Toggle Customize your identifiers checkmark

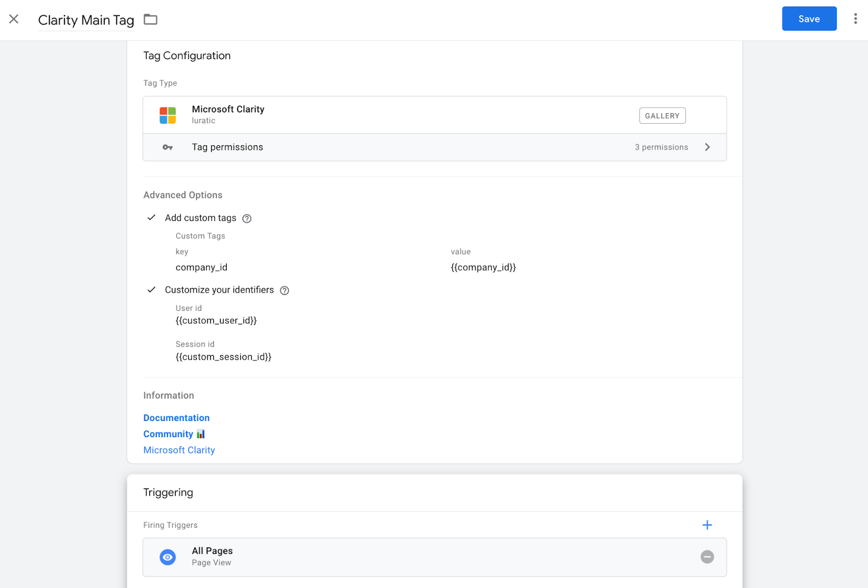(x=151, y=290)
